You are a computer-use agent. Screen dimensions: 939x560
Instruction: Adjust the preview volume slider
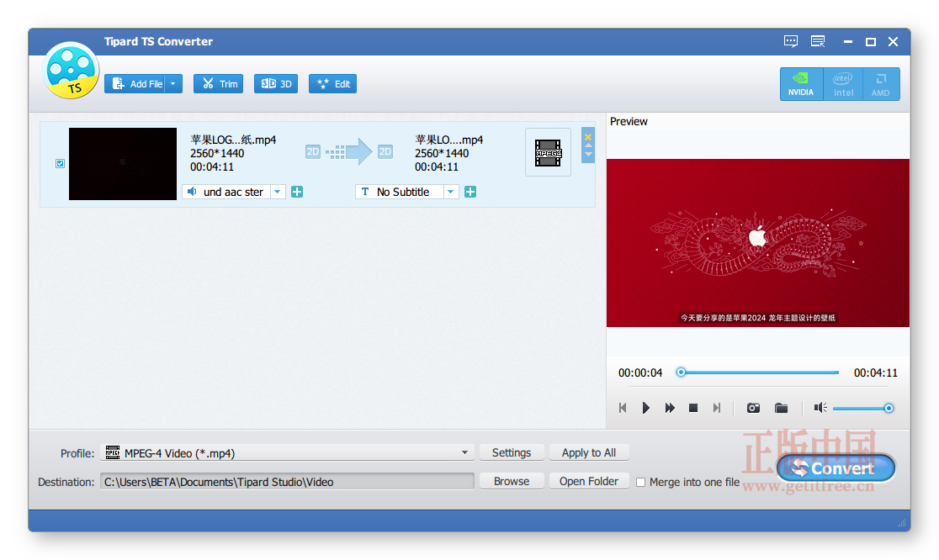tap(862, 408)
